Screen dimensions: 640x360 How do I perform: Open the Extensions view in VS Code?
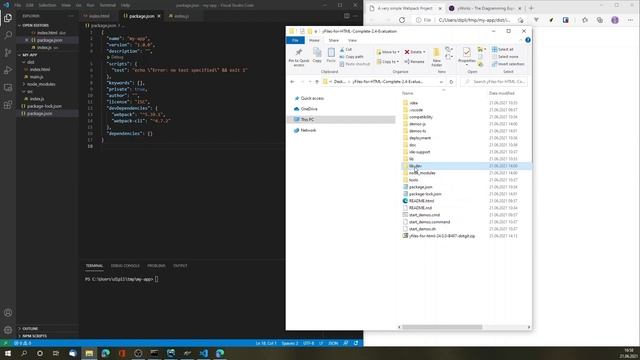tap(8, 105)
